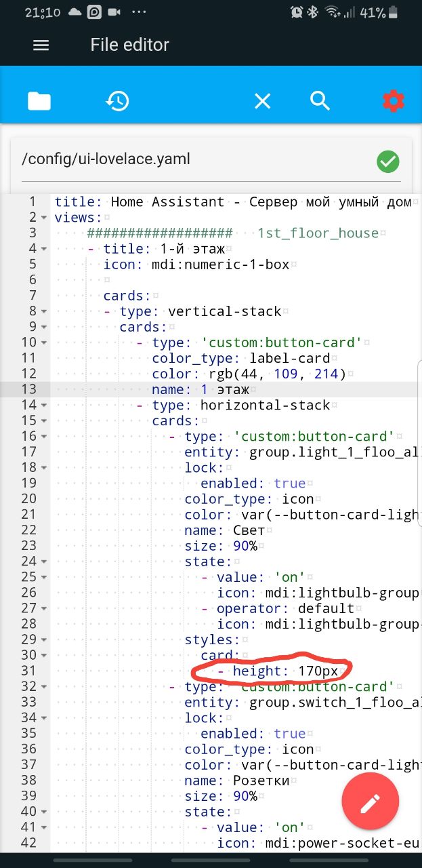Select line number 13 in gutter
The image size is (422, 868).
pos(28,389)
